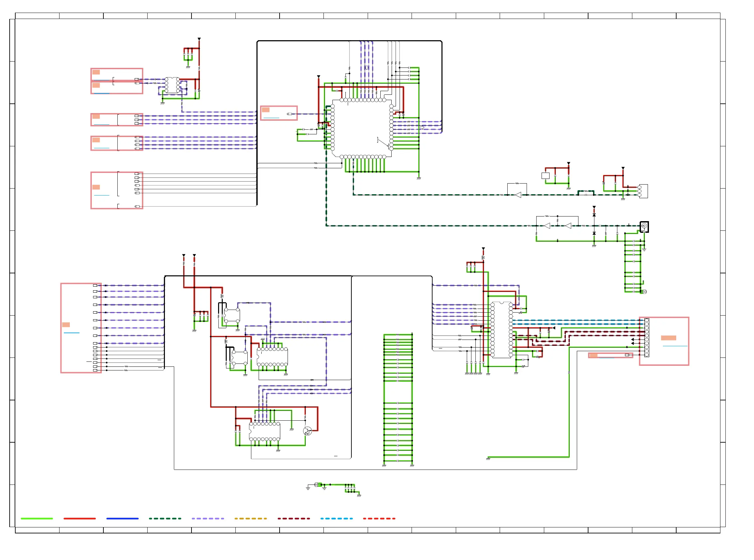The height and width of the screenshot is (560, 754).
Task: Select the solid blue legend line
Action: 122,518
